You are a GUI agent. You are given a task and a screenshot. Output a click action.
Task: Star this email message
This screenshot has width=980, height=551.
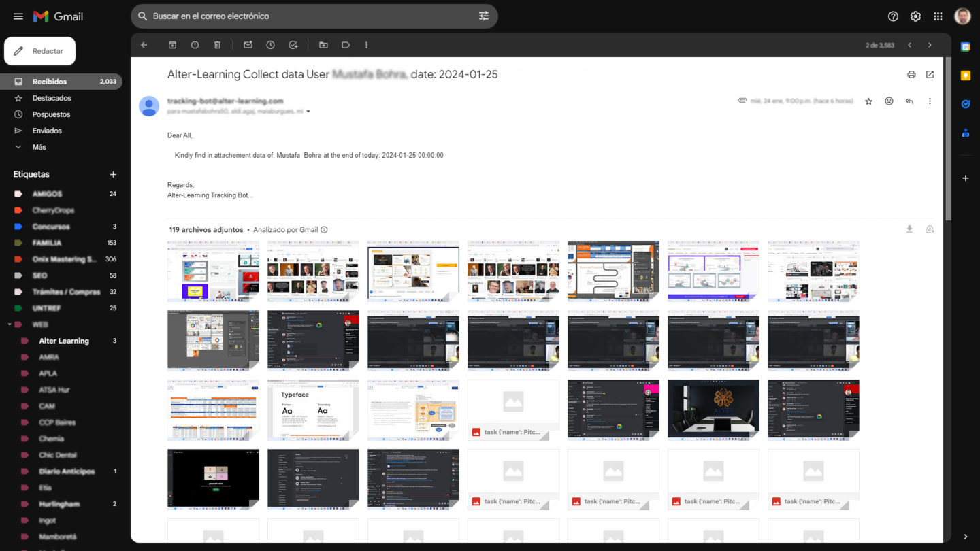pyautogui.click(x=868, y=101)
